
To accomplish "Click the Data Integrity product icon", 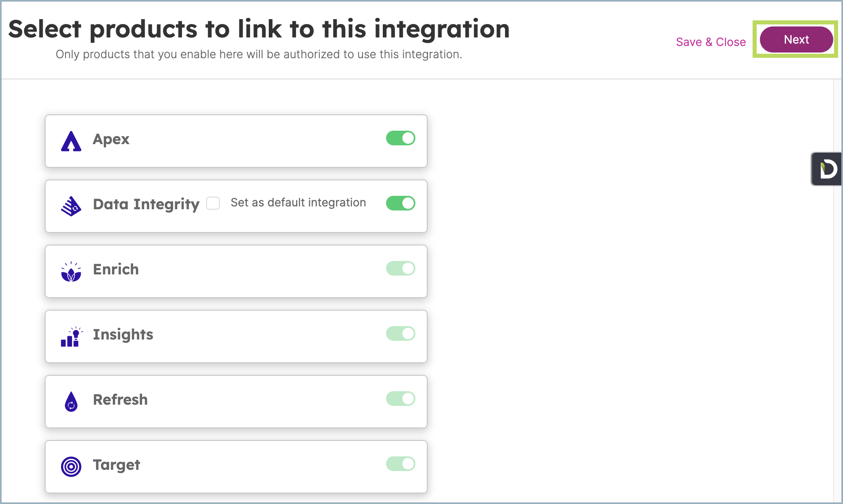I will tap(71, 206).
